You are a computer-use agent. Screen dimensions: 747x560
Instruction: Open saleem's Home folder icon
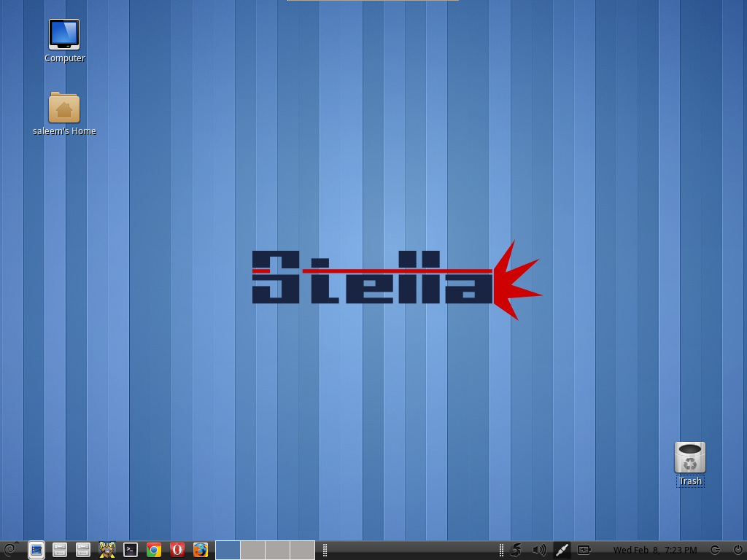tap(64, 107)
